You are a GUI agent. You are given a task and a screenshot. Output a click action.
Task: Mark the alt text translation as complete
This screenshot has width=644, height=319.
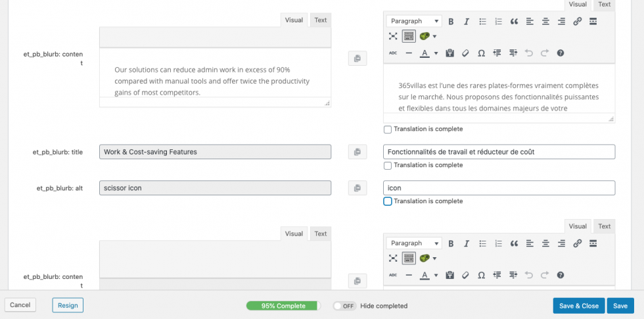pyautogui.click(x=388, y=201)
